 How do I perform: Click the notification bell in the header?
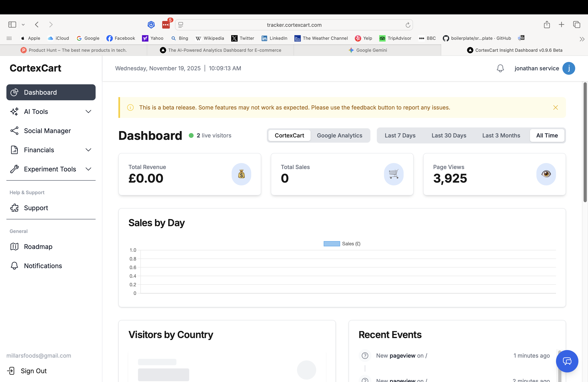(x=500, y=68)
